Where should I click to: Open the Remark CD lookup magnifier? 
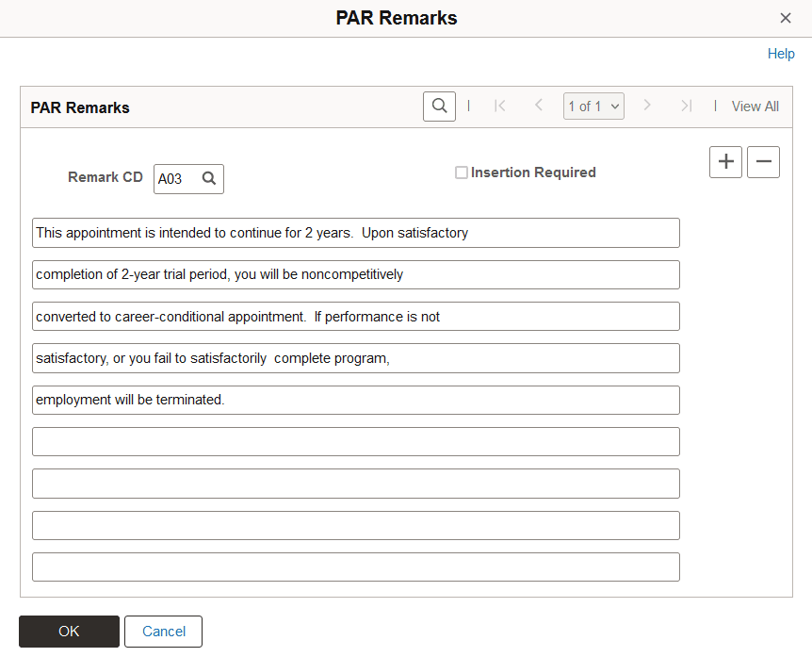[x=208, y=178]
